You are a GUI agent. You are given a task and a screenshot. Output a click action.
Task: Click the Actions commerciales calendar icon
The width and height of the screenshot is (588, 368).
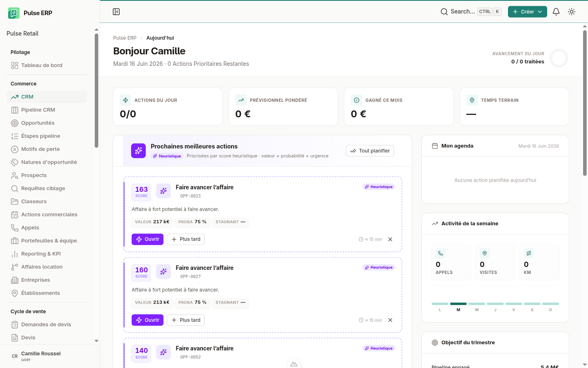(15, 215)
